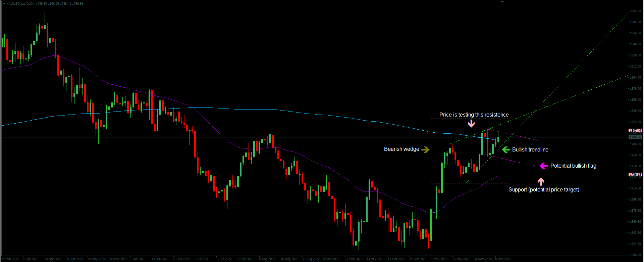Click the 2002.00 level on price scale

point(635,11)
